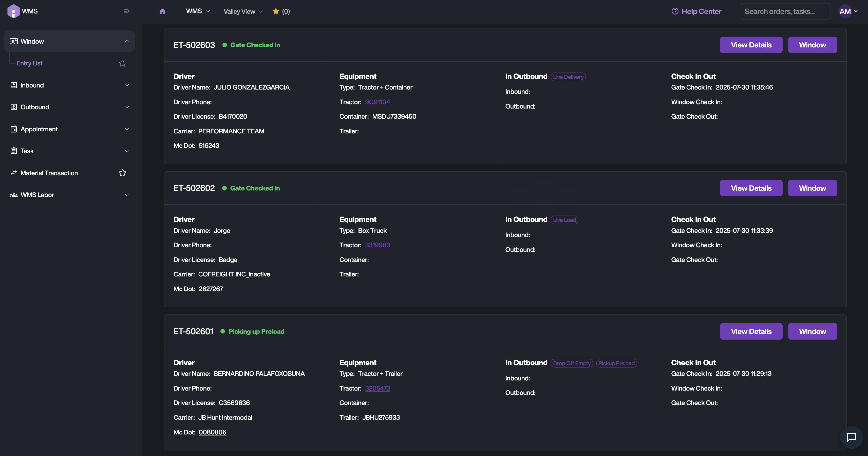
Task: Expand the Outbound menu chevron
Action: (x=127, y=107)
